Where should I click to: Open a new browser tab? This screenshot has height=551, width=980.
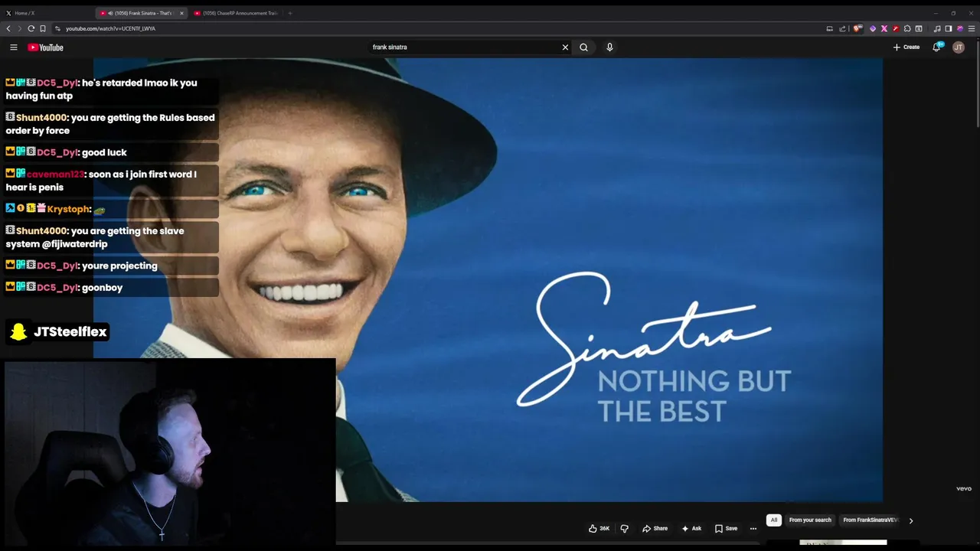[x=289, y=13]
